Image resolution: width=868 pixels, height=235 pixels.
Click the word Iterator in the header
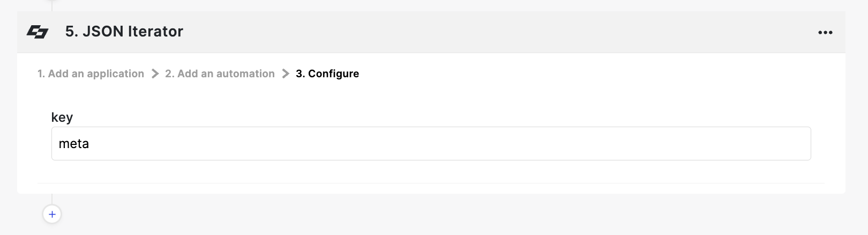coord(155,32)
